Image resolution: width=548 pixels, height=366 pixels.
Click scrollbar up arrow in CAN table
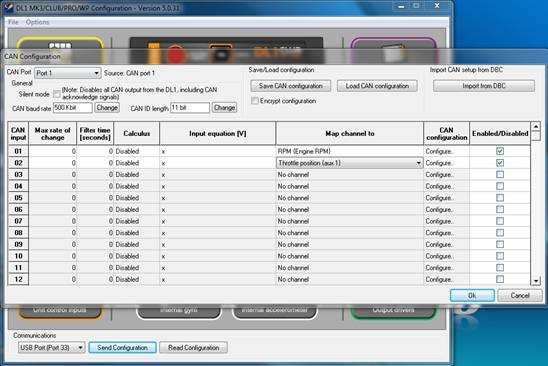536,126
